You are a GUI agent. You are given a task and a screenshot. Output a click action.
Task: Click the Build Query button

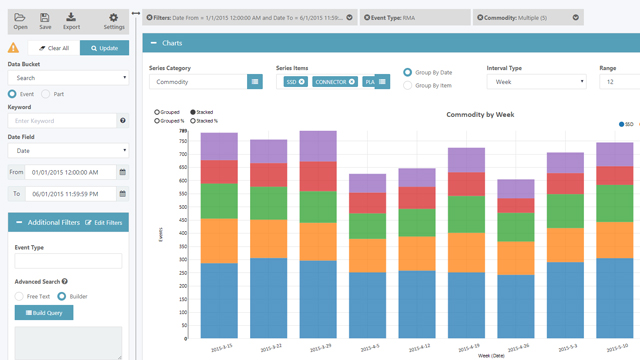coord(44,313)
